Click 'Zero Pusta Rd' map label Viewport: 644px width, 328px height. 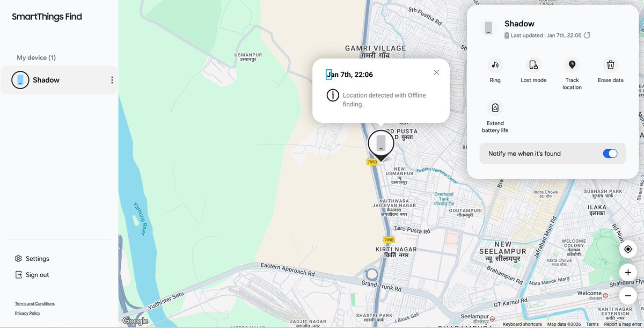tap(412, 230)
